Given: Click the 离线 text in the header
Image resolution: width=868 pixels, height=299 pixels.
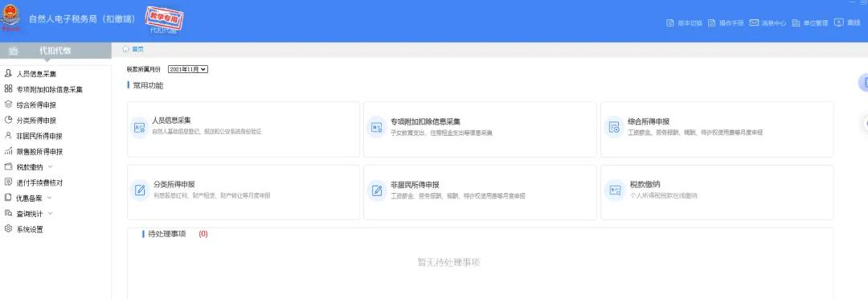Looking at the screenshot, I should [x=854, y=23].
